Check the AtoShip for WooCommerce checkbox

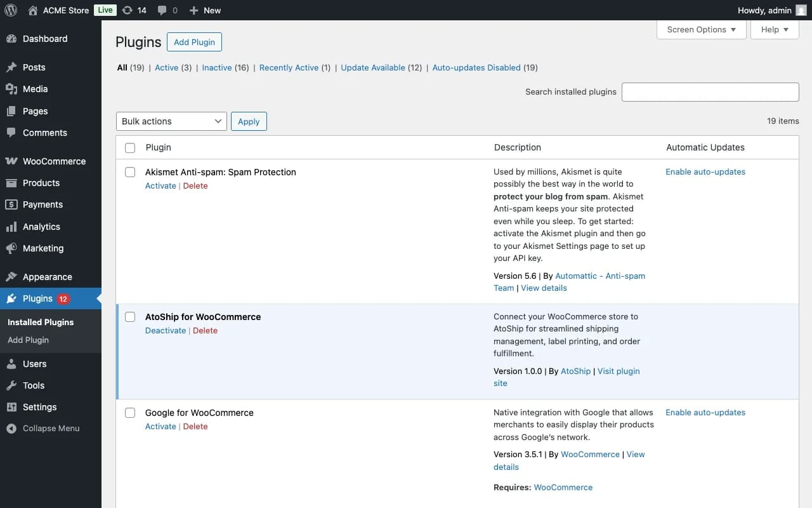tap(130, 317)
